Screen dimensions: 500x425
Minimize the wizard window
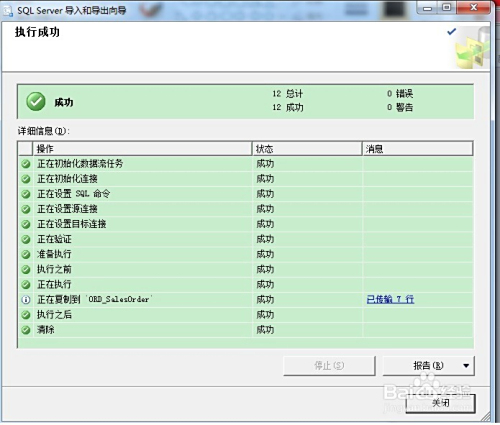pos(427,8)
